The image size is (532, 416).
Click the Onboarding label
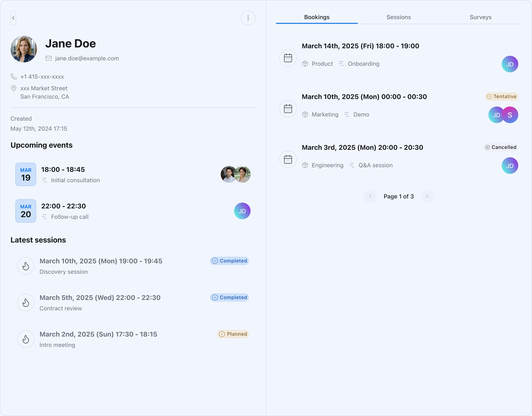363,64
